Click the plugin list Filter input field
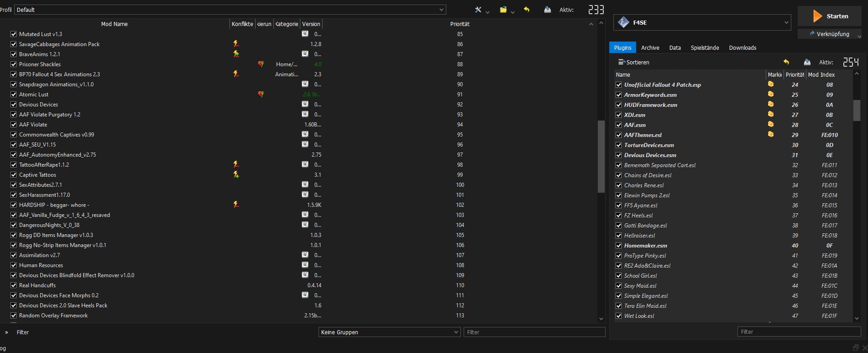Viewport: 868px width, 353px height. click(x=799, y=332)
